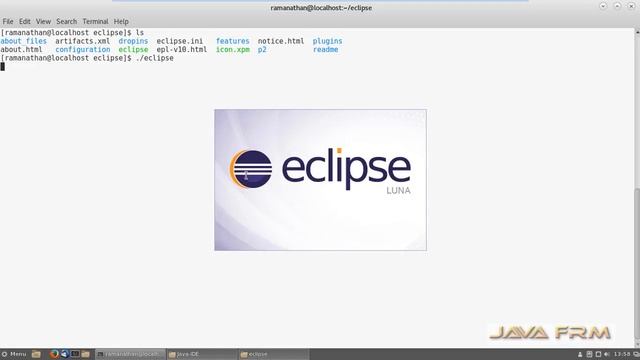Click the 'about_files' directory name
This screenshot has width=640, height=360.
[23, 41]
